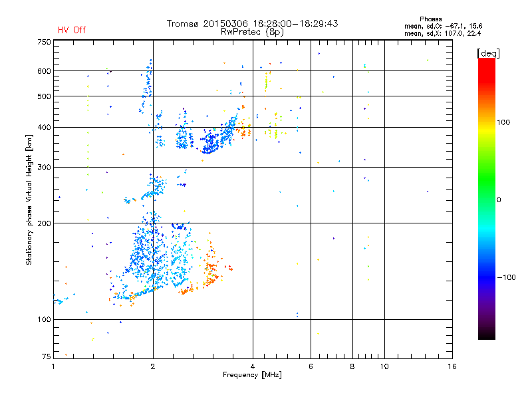
Task: Click the '4' frequency tick label
Action: [253, 366]
